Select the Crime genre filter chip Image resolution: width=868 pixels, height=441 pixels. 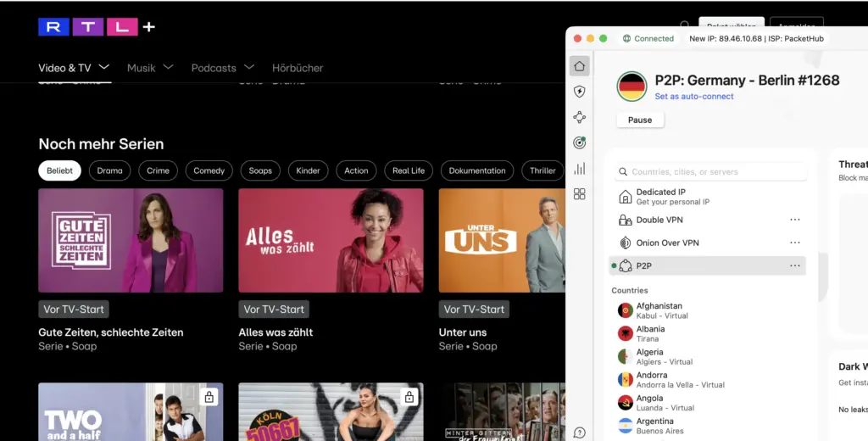pos(158,170)
